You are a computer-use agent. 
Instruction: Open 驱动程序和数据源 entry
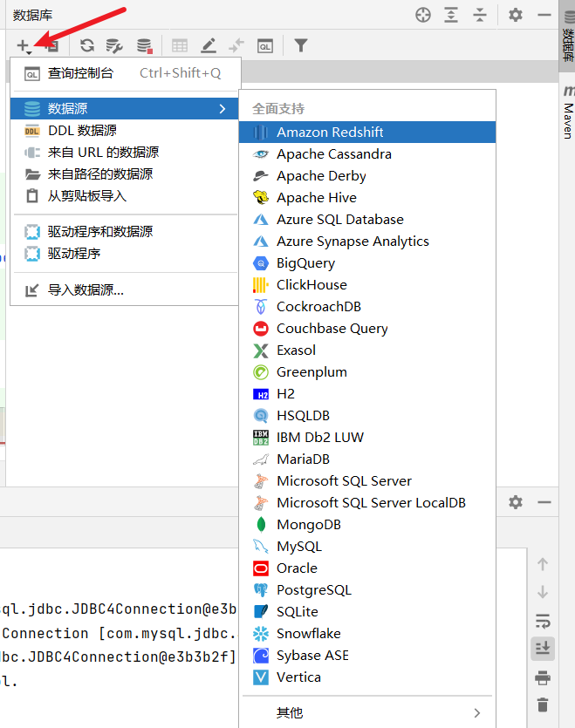126,232
